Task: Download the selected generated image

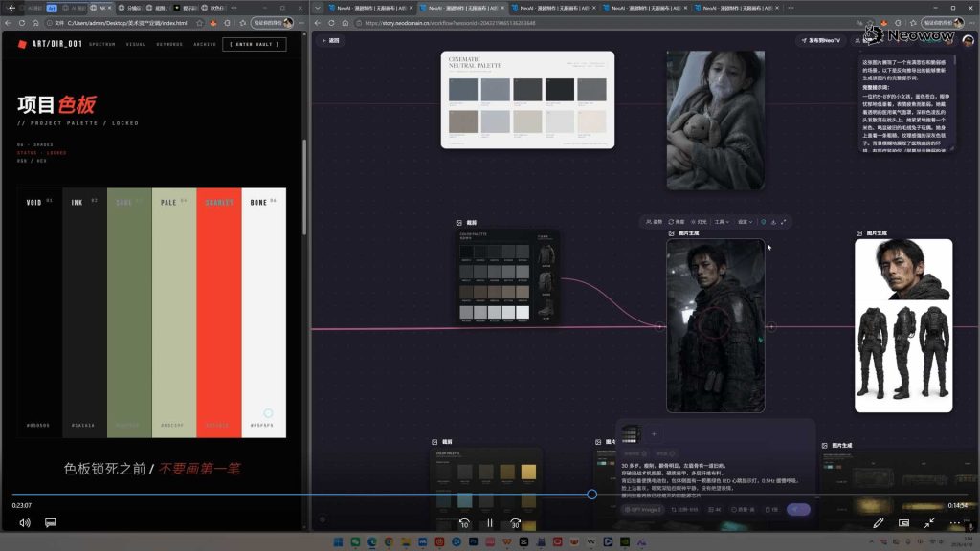Action: click(773, 222)
